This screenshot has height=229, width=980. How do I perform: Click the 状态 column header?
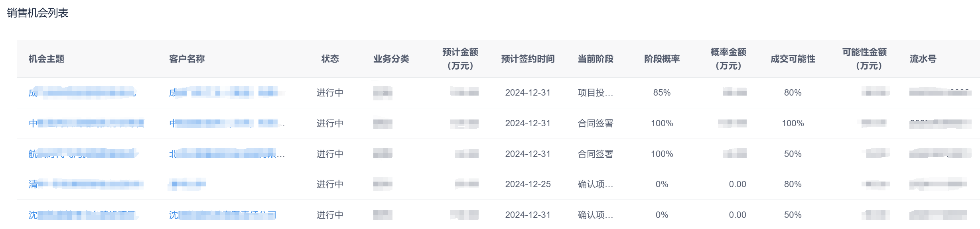point(330,59)
